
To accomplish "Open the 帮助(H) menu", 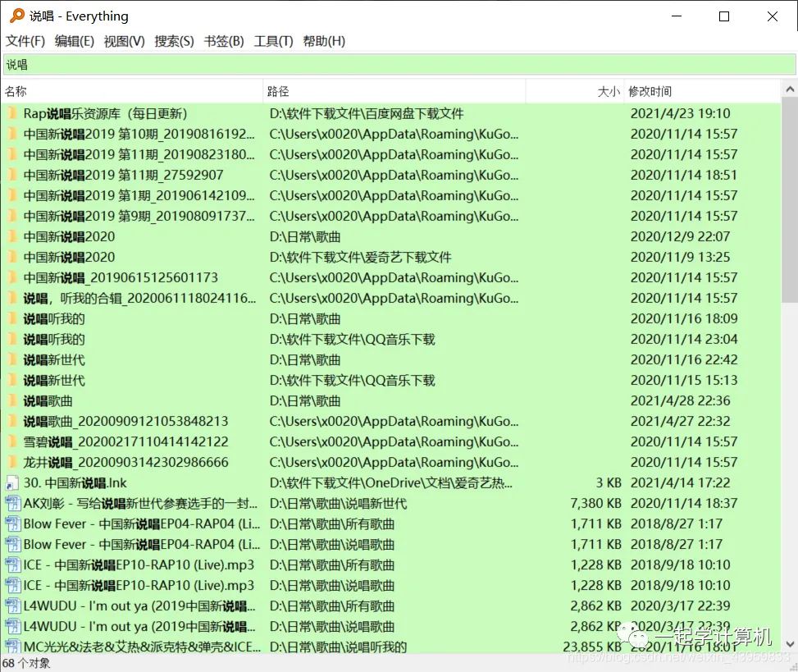I will coord(324,41).
